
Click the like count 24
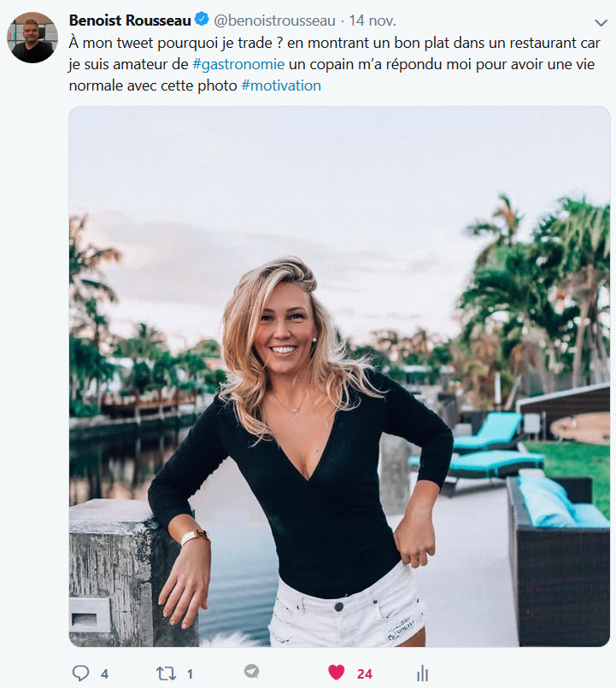coord(365,673)
